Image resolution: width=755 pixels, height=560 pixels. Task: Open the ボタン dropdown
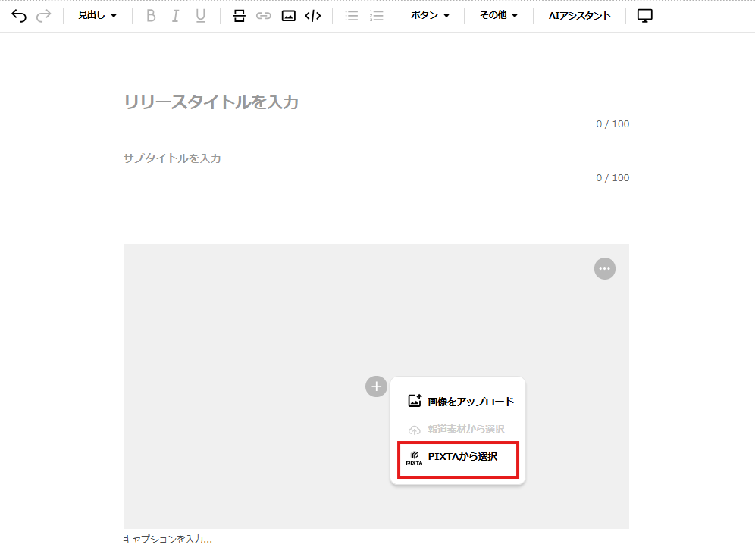[430, 15]
